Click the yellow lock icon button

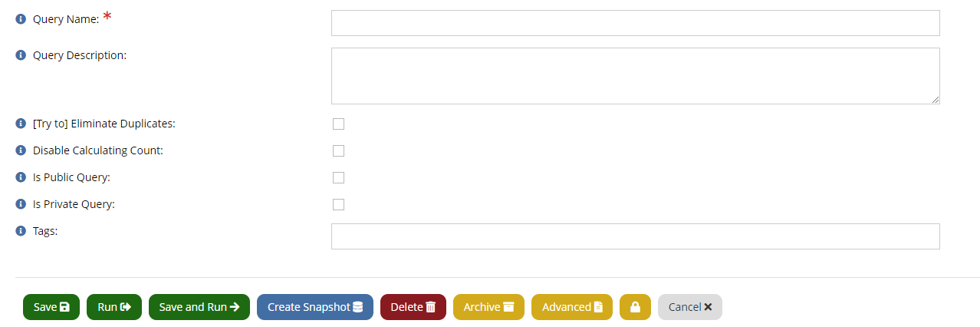point(635,307)
